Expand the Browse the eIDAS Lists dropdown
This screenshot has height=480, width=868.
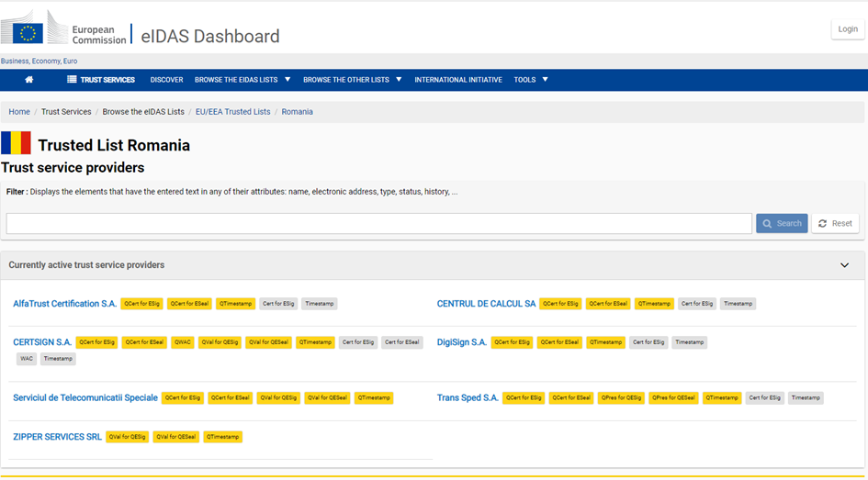[x=242, y=80]
